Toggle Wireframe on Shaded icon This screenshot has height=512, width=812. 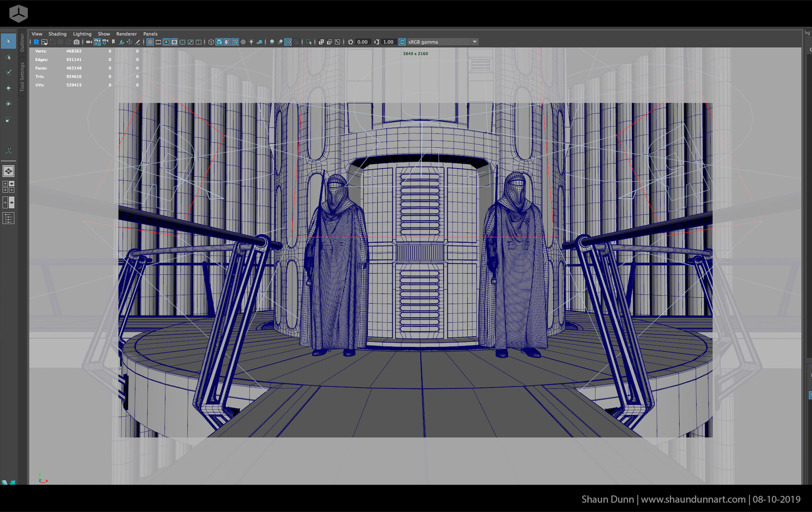[x=235, y=42]
